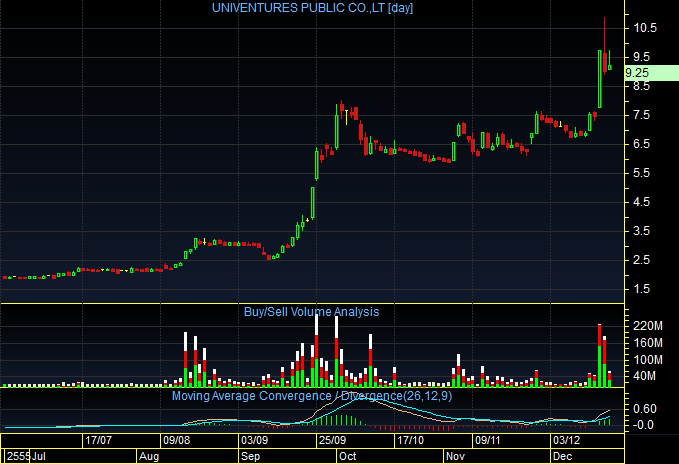Click the 2555 year label
679x464 pixels.
pos(18,456)
